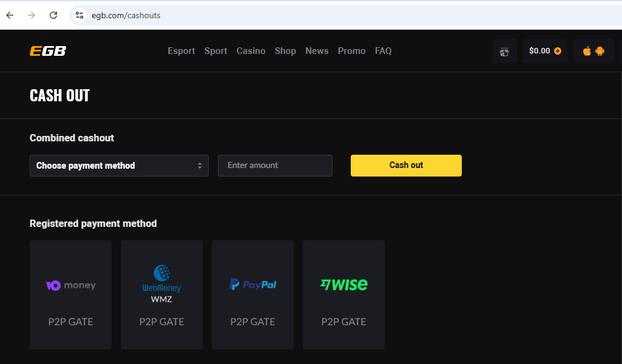
Task: Select the WebMoney WMZ payment card
Action: (161, 295)
